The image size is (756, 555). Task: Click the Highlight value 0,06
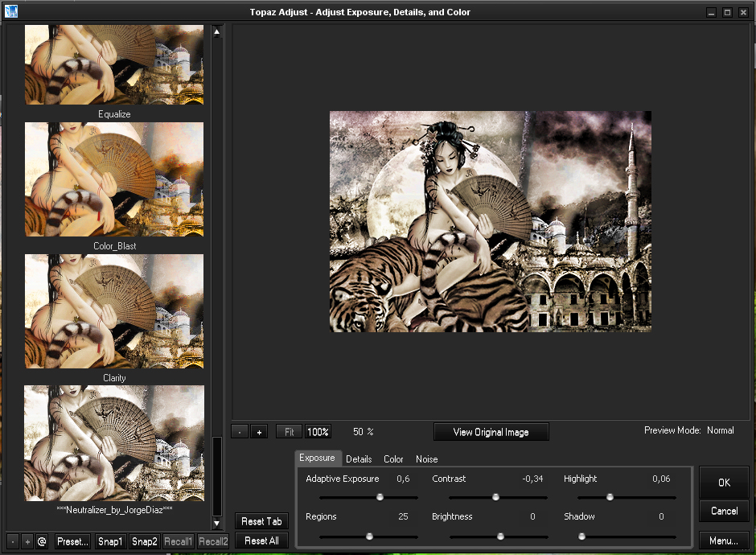point(661,479)
